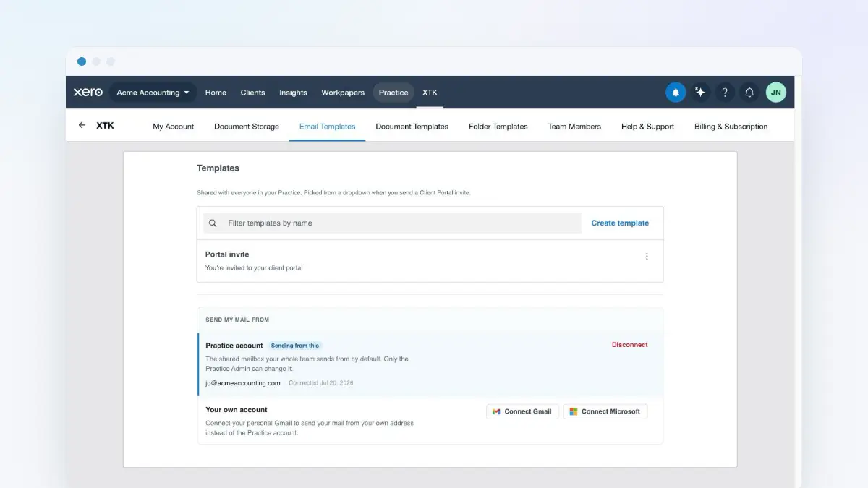Click the search magnifier icon
868x488 pixels.
(x=213, y=223)
